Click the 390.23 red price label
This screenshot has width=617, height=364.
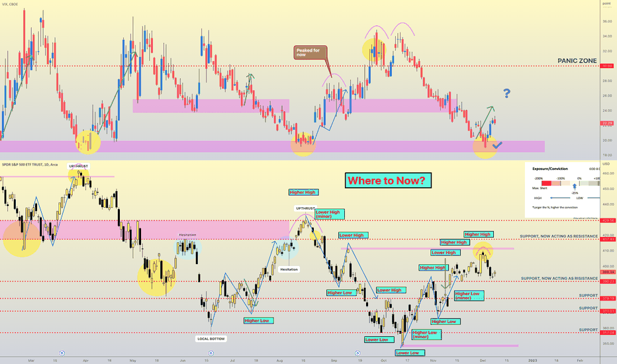[608, 281]
